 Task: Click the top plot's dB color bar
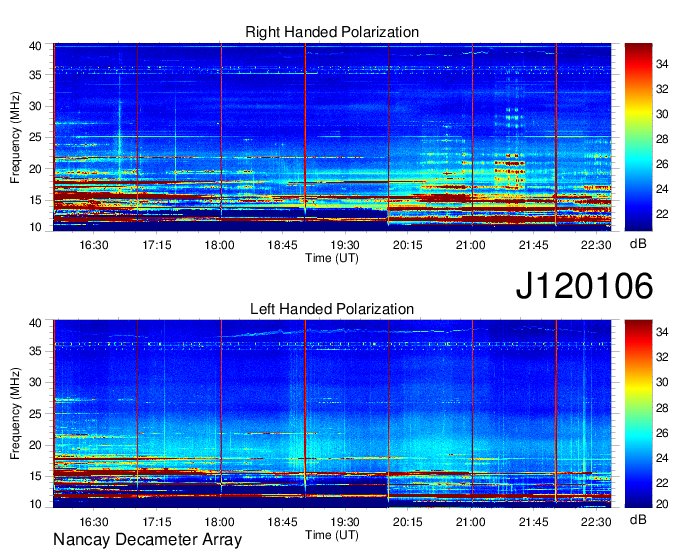point(638,137)
